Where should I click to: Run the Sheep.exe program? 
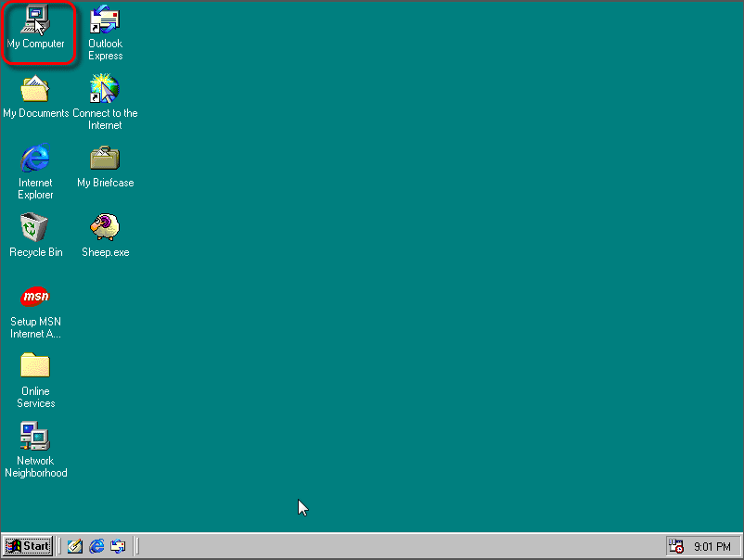(104, 227)
